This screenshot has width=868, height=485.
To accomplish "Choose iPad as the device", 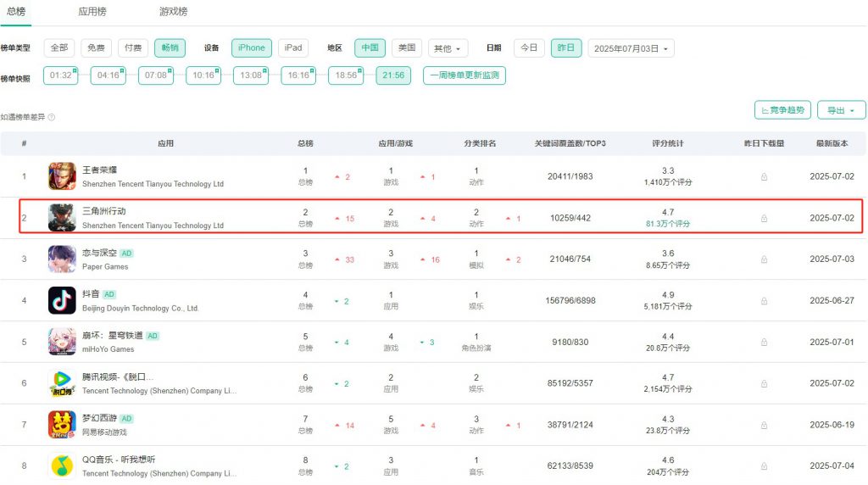I will [x=293, y=48].
